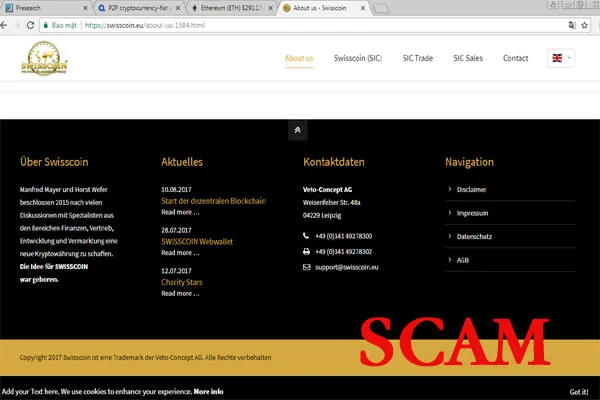Open the AGB navigation link
The image size is (600, 400).
pos(463,260)
